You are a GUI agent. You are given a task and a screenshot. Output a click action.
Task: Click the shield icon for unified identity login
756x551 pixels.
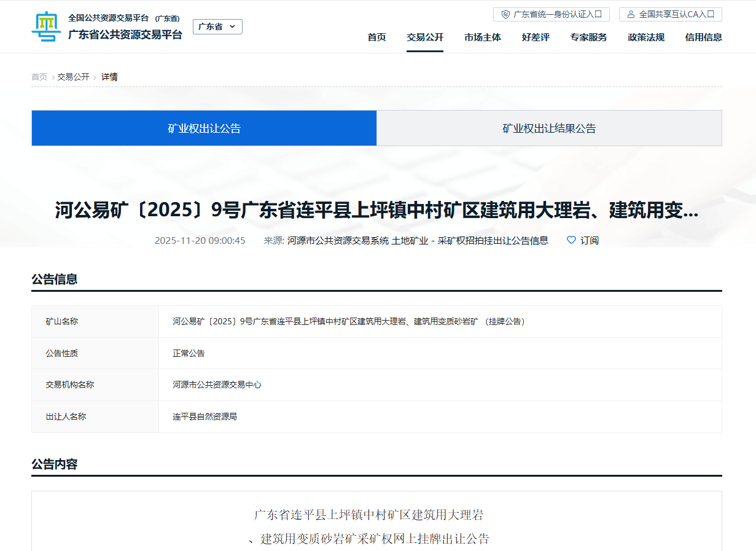(x=505, y=14)
